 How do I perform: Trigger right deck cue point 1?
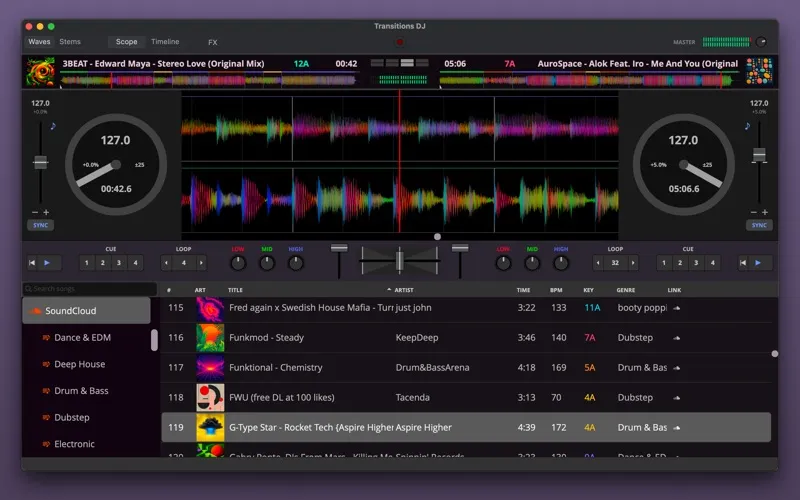pos(664,263)
